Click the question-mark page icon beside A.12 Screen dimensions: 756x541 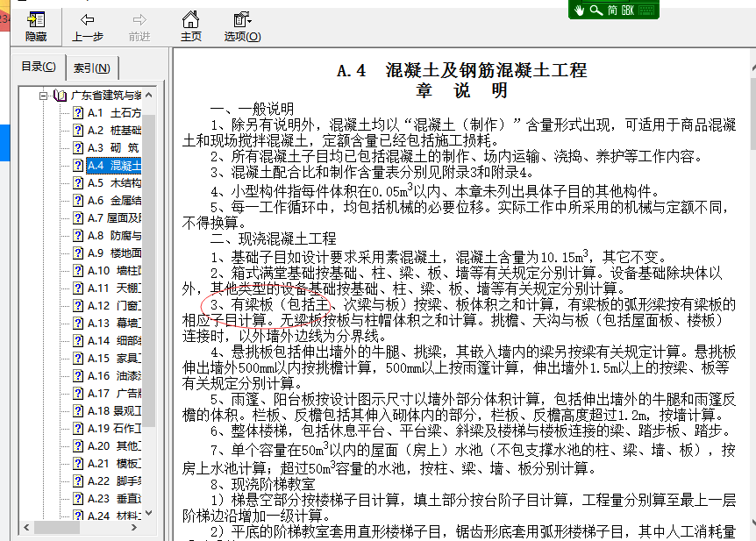pos(78,305)
